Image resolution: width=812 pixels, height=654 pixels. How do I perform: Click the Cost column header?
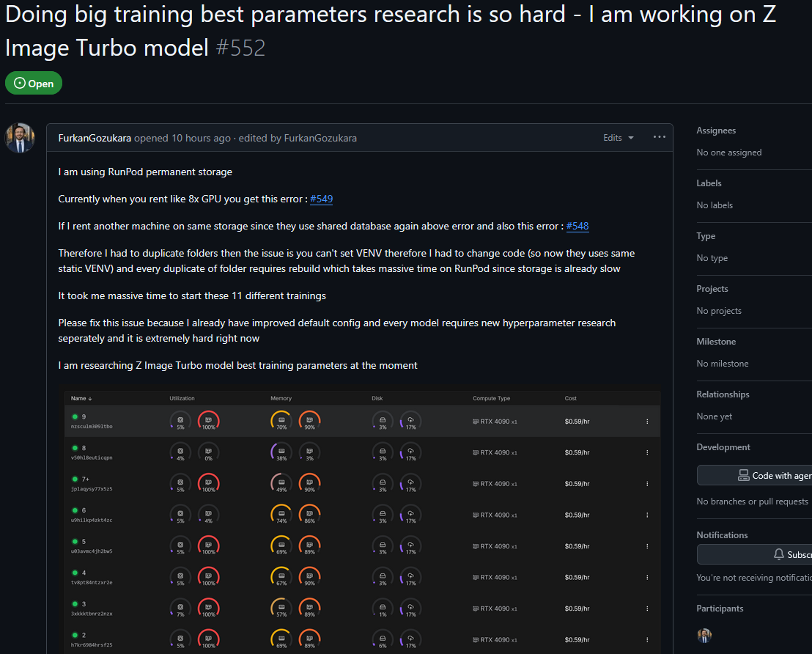pyautogui.click(x=570, y=399)
